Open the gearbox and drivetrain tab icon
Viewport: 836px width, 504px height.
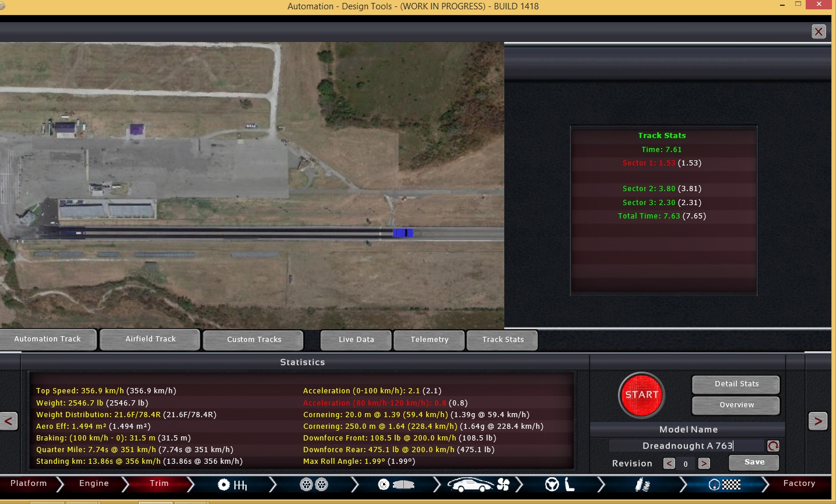[x=232, y=485]
